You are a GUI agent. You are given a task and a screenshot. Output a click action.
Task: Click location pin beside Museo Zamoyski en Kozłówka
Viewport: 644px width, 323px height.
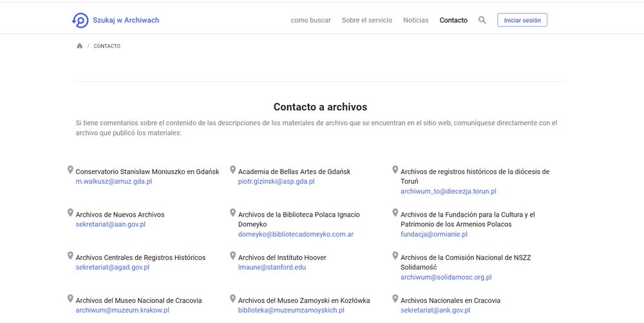click(x=233, y=299)
